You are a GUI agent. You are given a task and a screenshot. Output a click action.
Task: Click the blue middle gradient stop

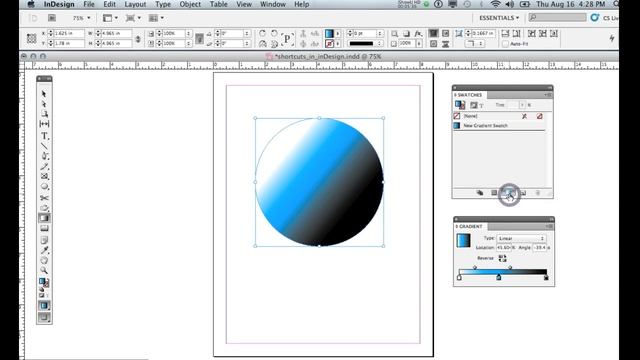tap(498, 277)
